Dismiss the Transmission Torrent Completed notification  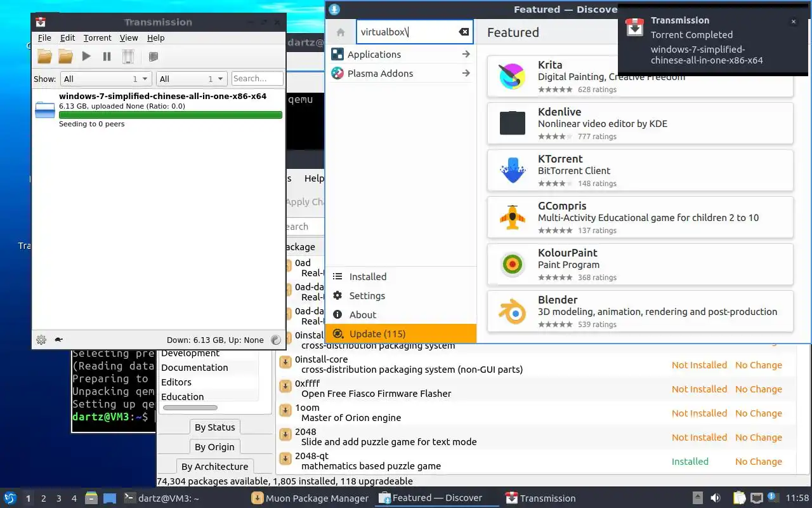793,22
